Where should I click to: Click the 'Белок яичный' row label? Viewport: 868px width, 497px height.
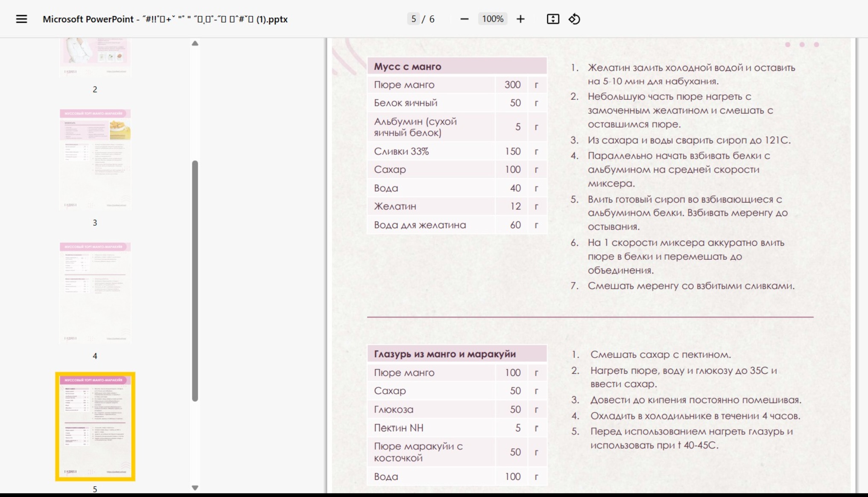coord(406,103)
